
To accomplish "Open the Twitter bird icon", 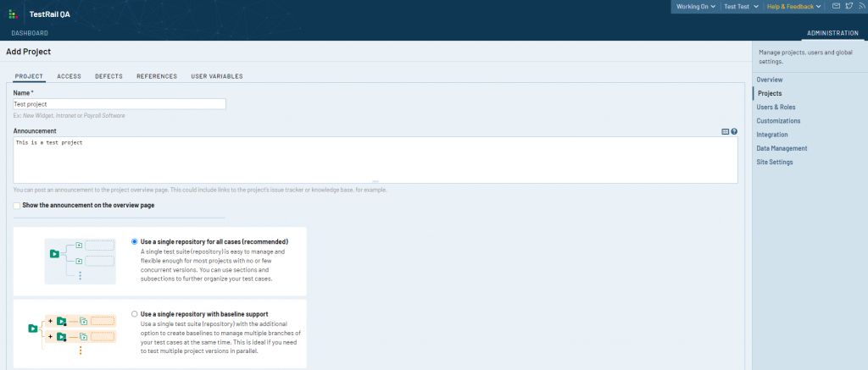I will (849, 6).
